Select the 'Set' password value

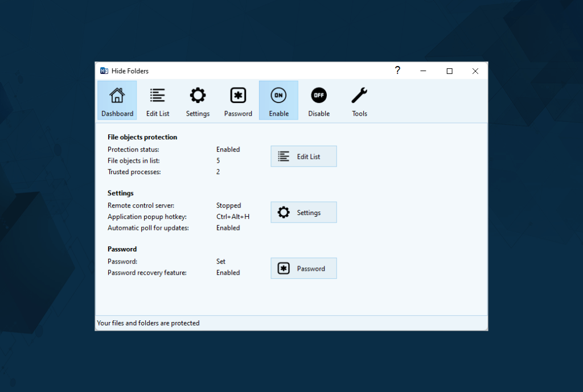(x=221, y=262)
